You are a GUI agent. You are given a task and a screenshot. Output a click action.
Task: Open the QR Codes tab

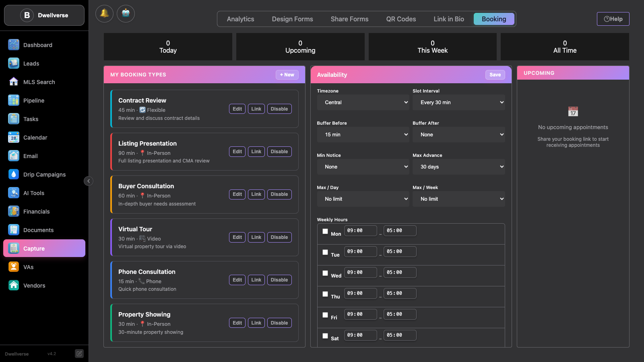coord(401,19)
